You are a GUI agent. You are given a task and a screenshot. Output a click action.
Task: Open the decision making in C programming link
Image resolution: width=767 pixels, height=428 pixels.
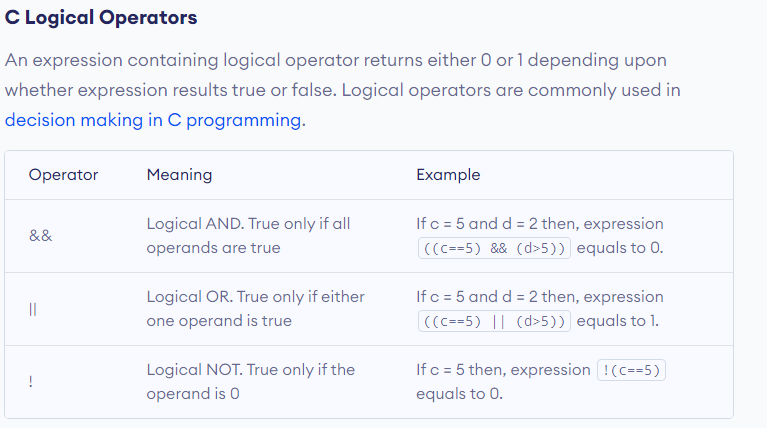tap(154, 120)
